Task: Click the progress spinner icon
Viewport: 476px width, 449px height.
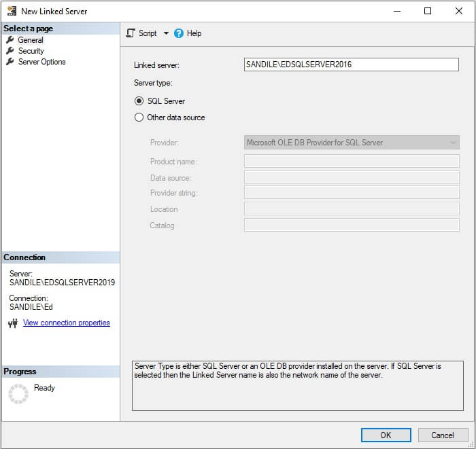Action: pyautogui.click(x=18, y=394)
